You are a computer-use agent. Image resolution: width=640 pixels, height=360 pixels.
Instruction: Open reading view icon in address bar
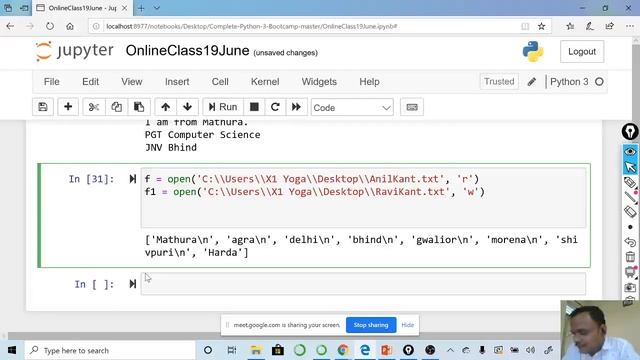point(525,26)
